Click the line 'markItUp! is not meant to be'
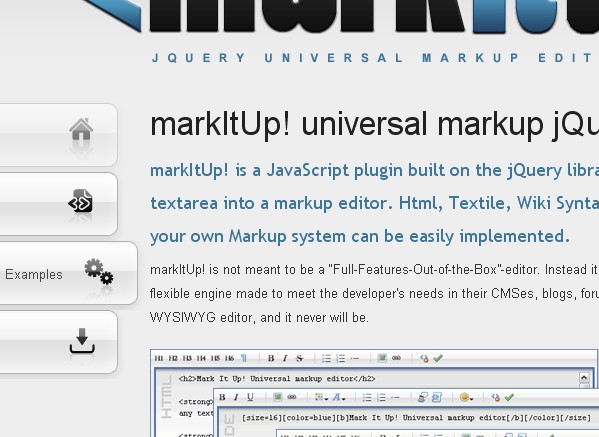The height and width of the screenshot is (437, 599). pos(374,270)
